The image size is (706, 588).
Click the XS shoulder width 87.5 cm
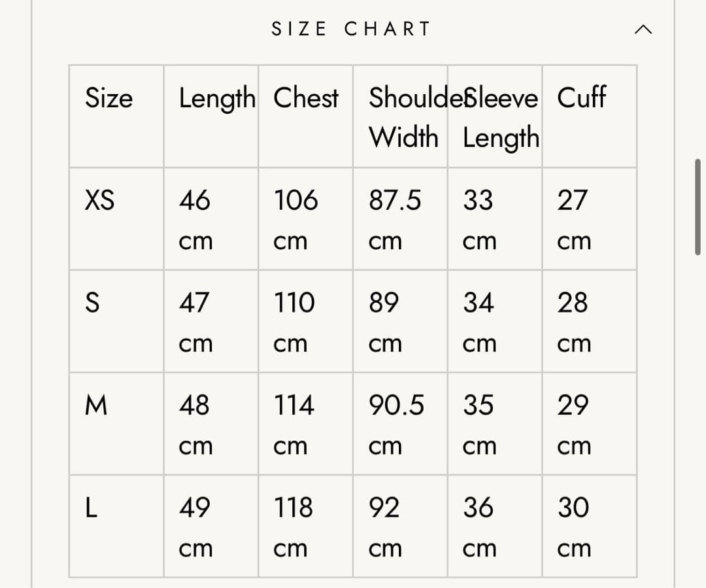pyautogui.click(x=395, y=218)
